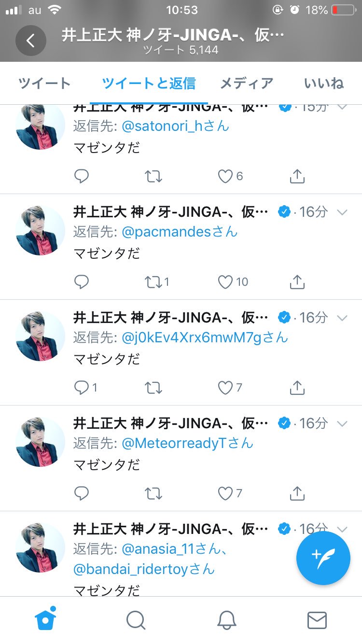This screenshot has height=644, width=362.
Task: Share the tweet replying to @satonori_h
Action: pos(297,177)
